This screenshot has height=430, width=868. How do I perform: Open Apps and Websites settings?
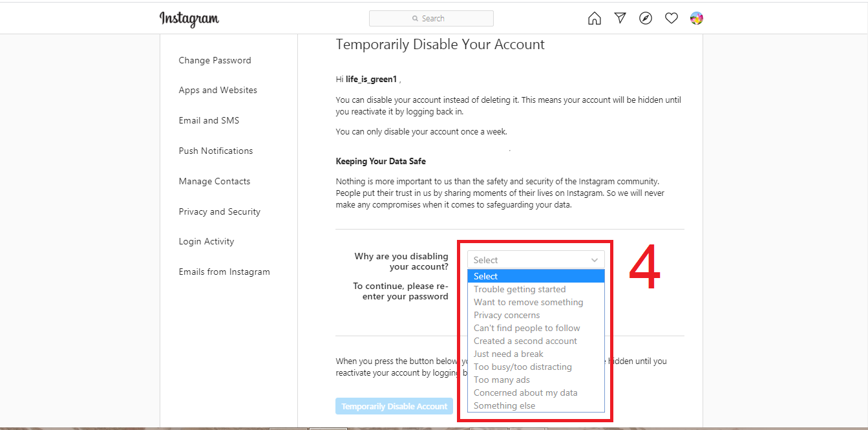218,90
